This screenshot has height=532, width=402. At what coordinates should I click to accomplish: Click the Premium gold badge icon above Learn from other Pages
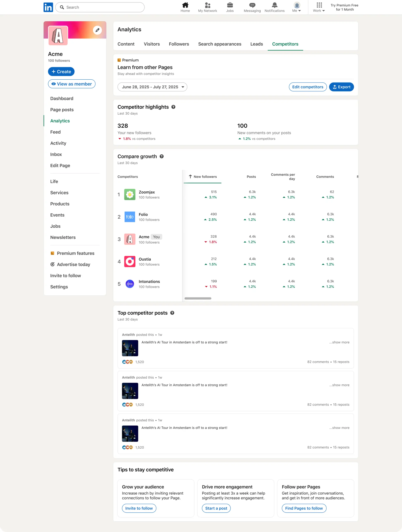[119, 60]
